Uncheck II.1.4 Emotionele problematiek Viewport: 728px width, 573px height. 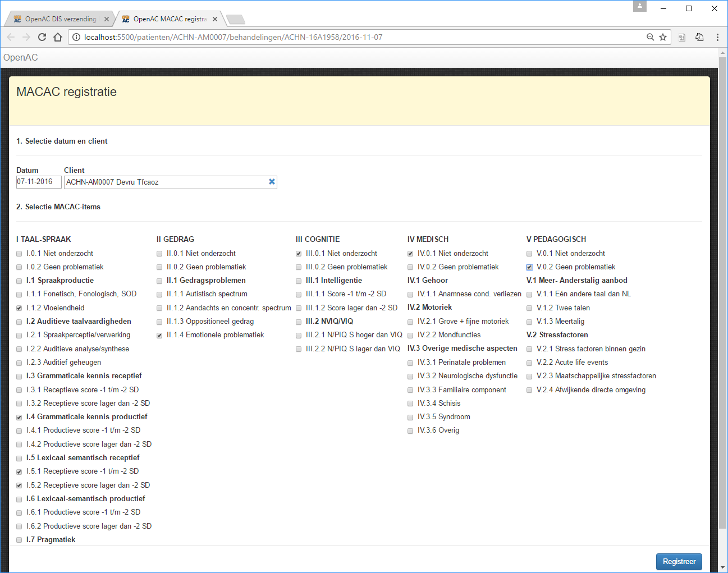click(x=159, y=336)
